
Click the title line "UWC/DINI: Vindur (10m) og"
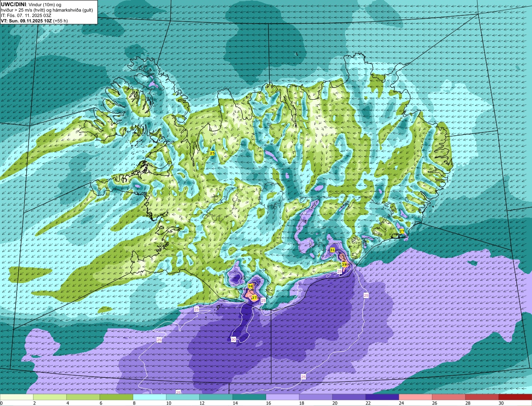(x=31, y=4)
